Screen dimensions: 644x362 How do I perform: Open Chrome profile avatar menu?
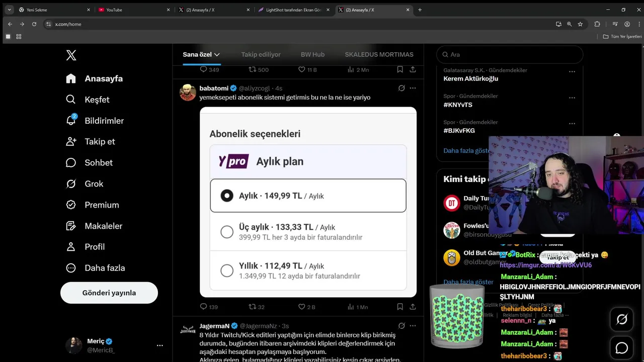click(627, 24)
